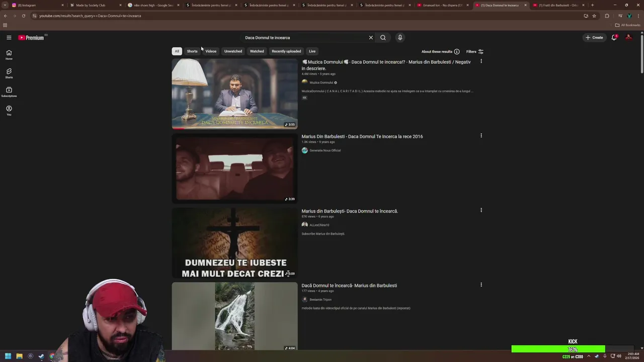Open the YouTube guide hamburger menu

[9, 38]
